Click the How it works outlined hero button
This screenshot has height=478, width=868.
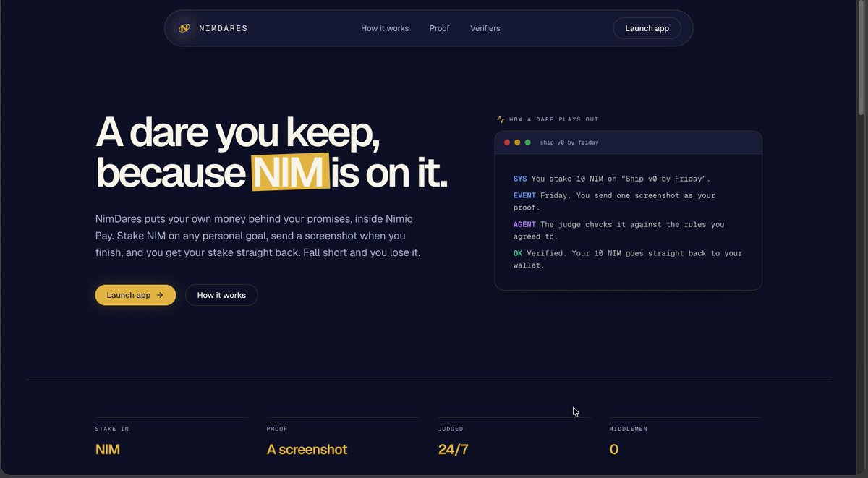[x=221, y=295]
